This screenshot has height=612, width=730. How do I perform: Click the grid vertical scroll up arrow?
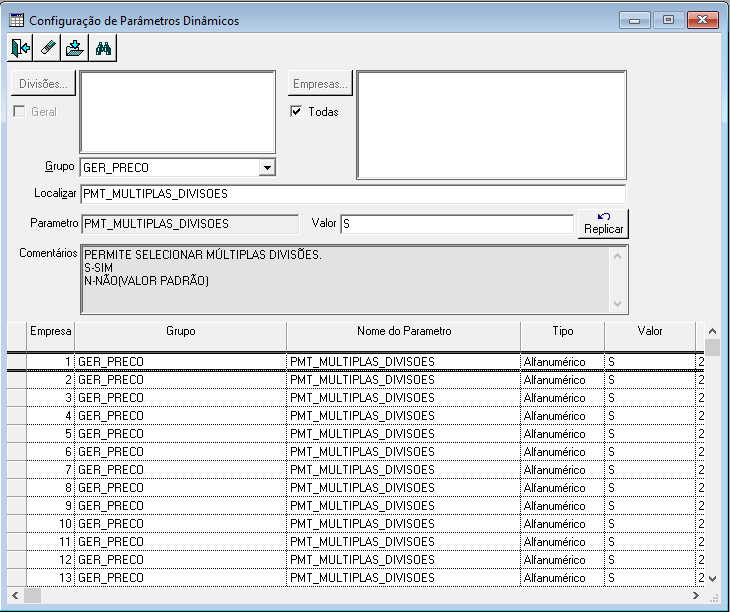click(x=712, y=331)
